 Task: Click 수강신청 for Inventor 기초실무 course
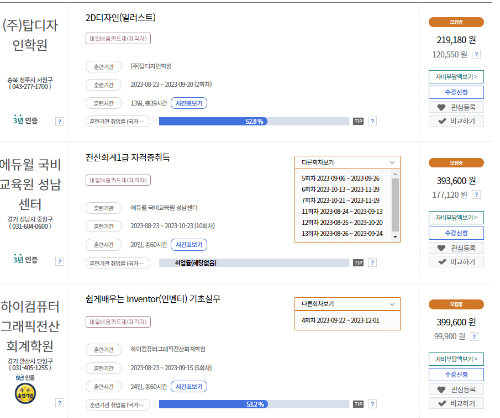[456, 375]
